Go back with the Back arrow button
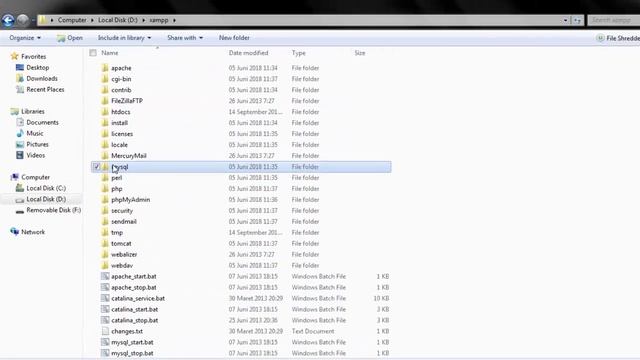This screenshot has width=640, height=360. pos(8,20)
